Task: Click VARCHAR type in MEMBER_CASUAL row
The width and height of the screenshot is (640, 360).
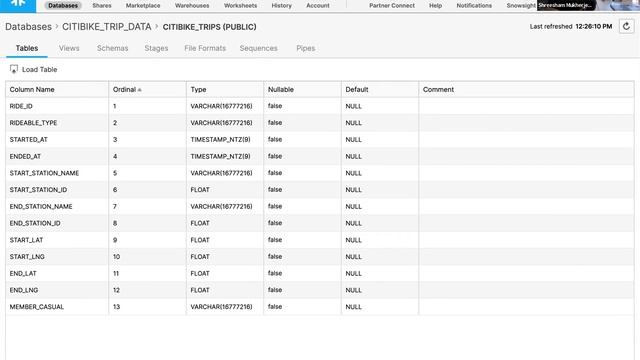Action: click(x=221, y=307)
